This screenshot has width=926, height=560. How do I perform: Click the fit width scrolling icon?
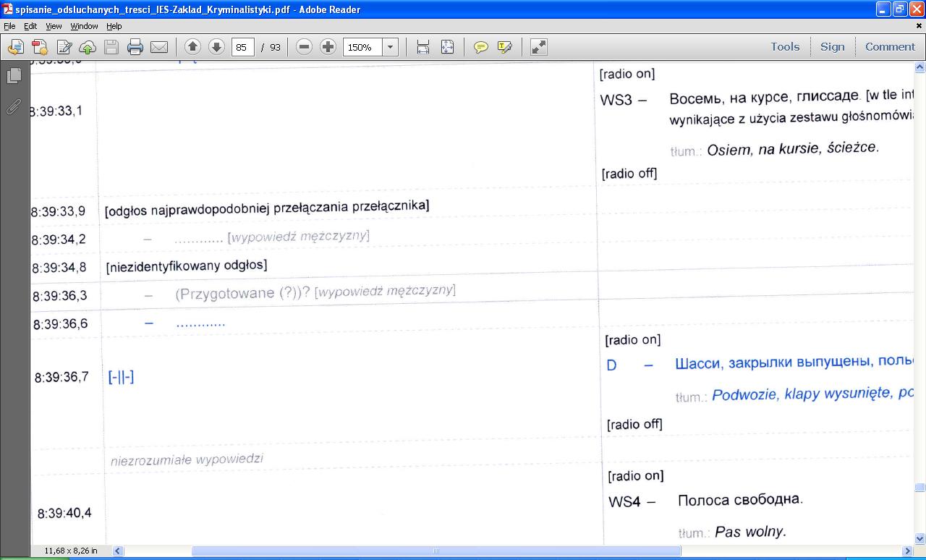click(x=423, y=47)
